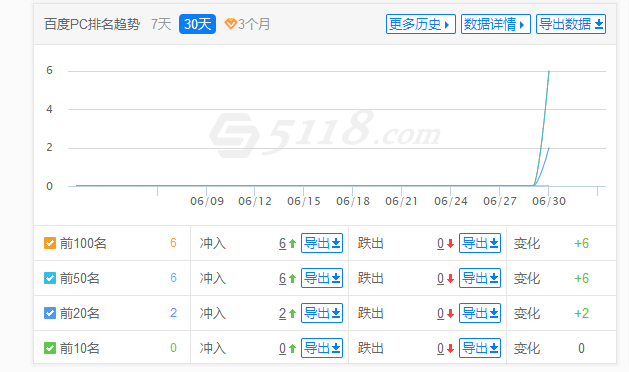Export 冲入 data for 前20名 row
The width and height of the screenshot is (629, 372).
coord(322,313)
